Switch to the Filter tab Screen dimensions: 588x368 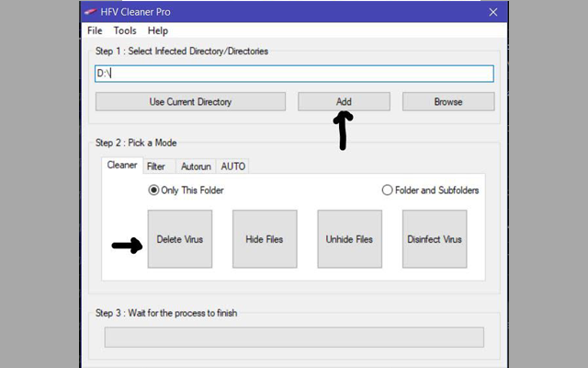[x=156, y=167]
